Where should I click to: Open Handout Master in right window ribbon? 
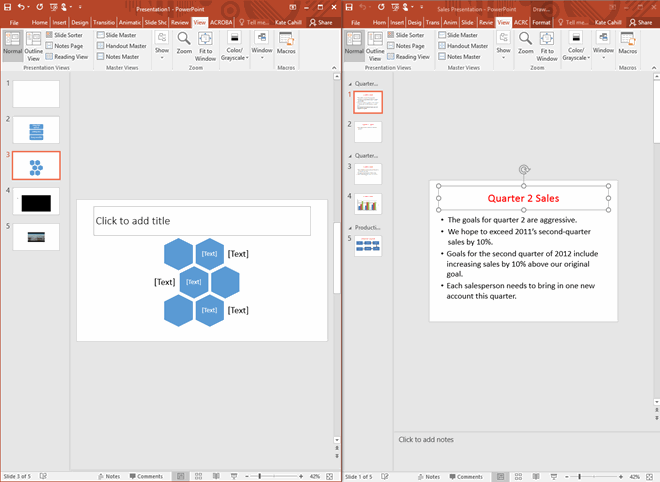(x=463, y=45)
